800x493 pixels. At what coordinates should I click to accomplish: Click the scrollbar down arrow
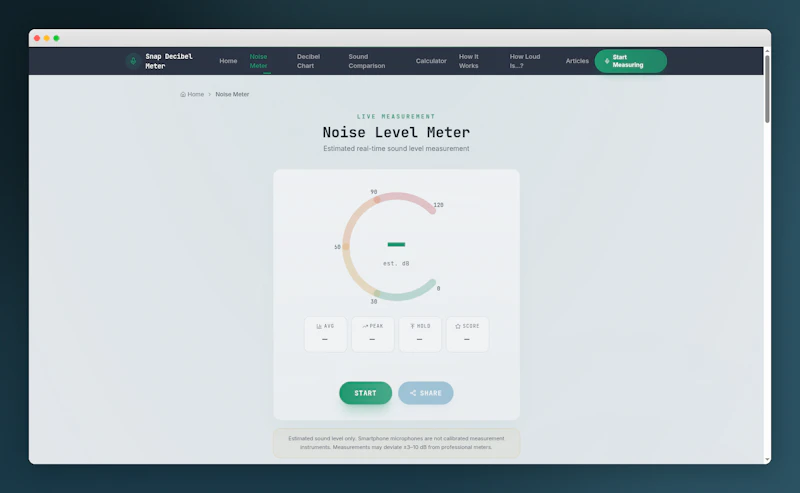(x=767, y=459)
